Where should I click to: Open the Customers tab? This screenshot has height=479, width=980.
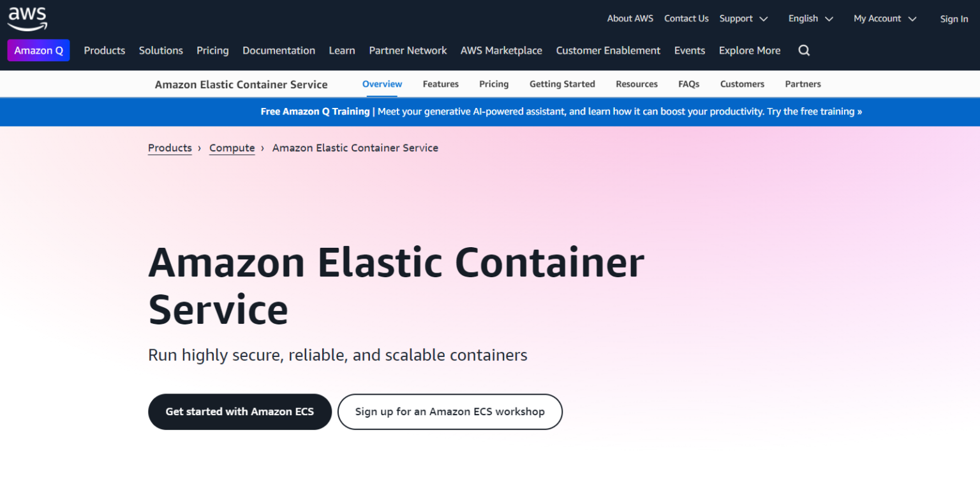[x=742, y=84]
